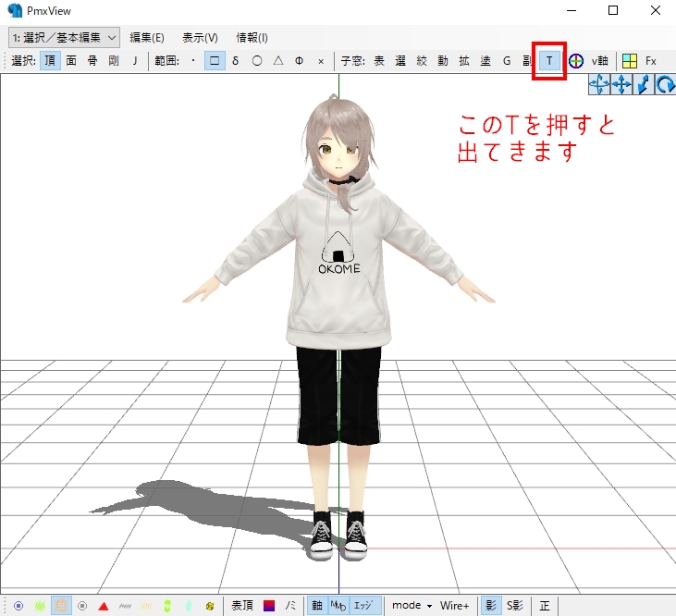Toggle bone selection 骨 button
This screenshot has height=616, width=676.
pyautogui.click(x=92, y=61)
